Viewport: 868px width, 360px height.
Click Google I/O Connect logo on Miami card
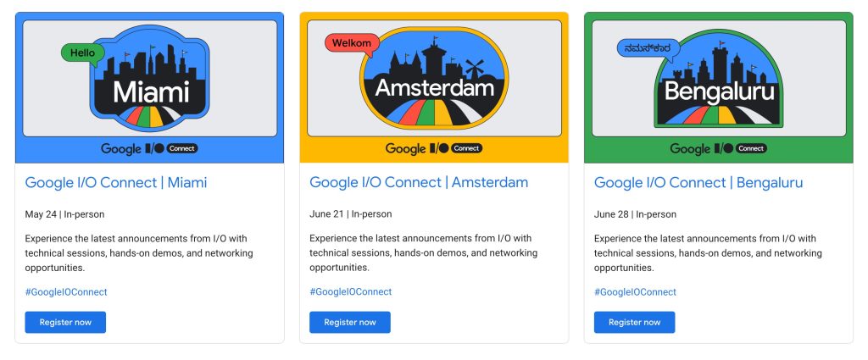pyautogui.click(x=149, y=148)
